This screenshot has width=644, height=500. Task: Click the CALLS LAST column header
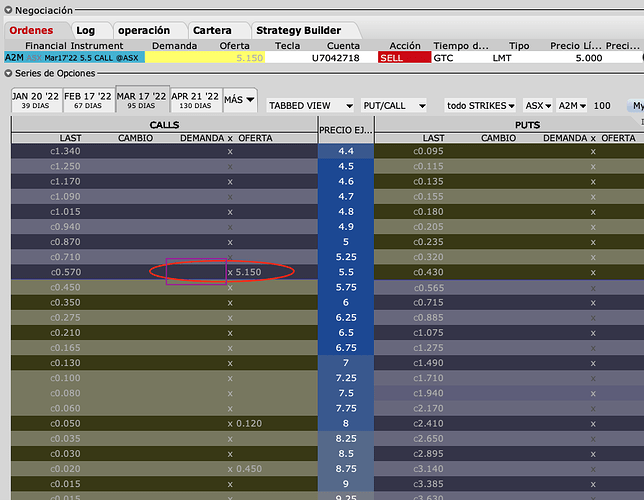point(70,138)
